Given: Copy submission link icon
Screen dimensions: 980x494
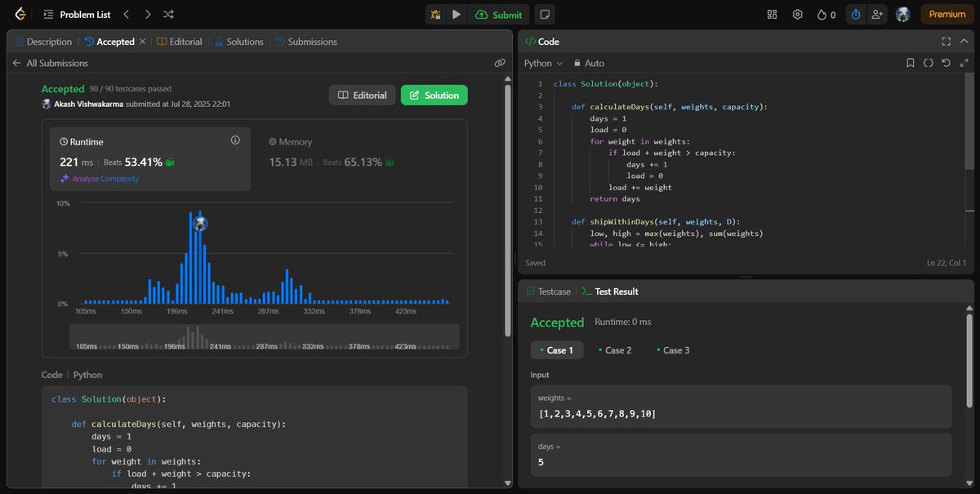Looking at the screenshot, I should coord(500,63).
